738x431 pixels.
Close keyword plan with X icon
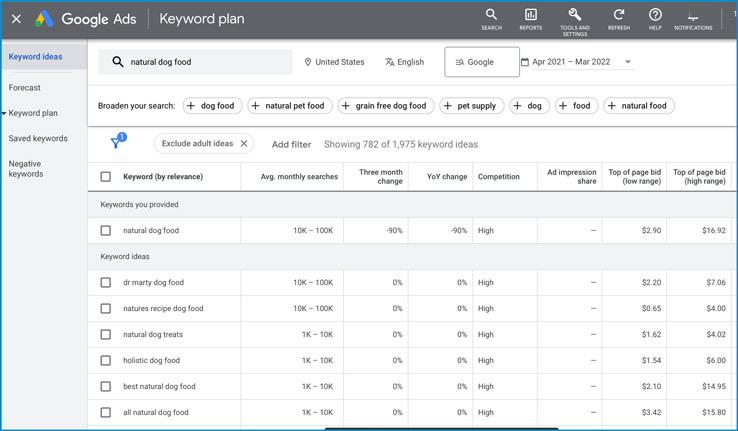coord(16,19)
